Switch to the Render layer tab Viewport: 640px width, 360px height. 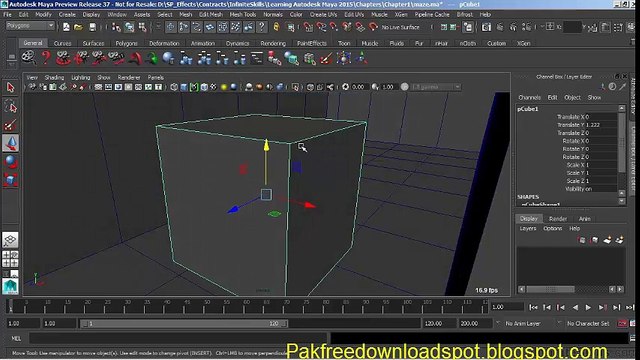[558, 219]
